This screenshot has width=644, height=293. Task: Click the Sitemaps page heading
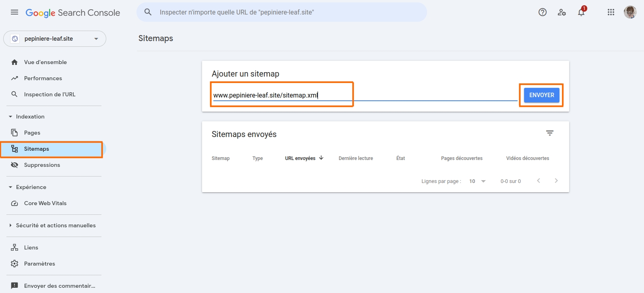[156, 38]
